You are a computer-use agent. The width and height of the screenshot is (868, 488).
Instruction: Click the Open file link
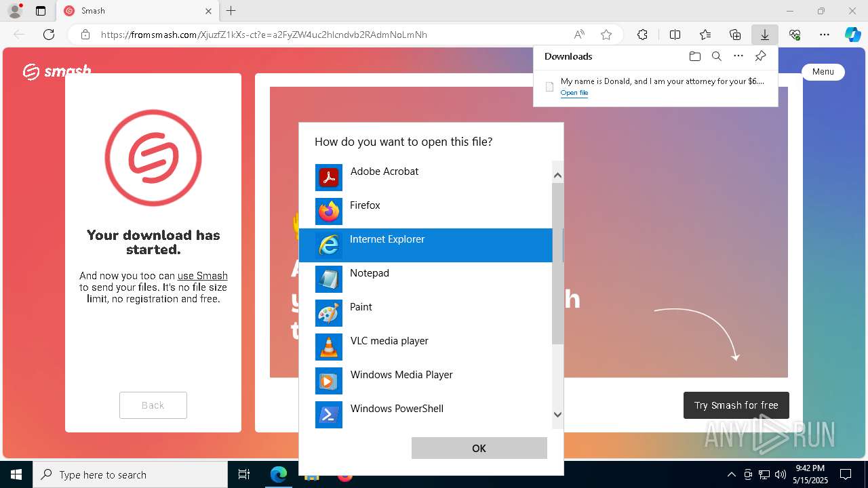[x=574, y=93]
